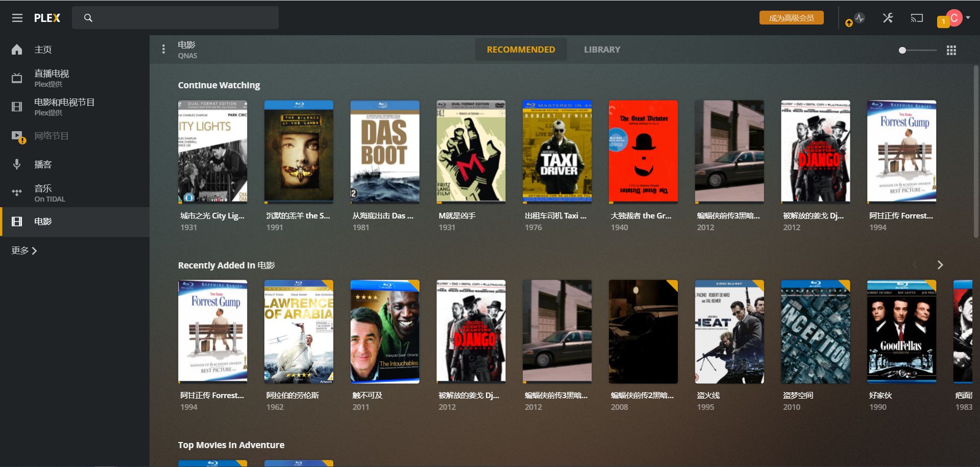The image size is (980, 467).
Task: Click the Taxi Driver poster in Continue Watching
Action: click(x=557, y=152)
